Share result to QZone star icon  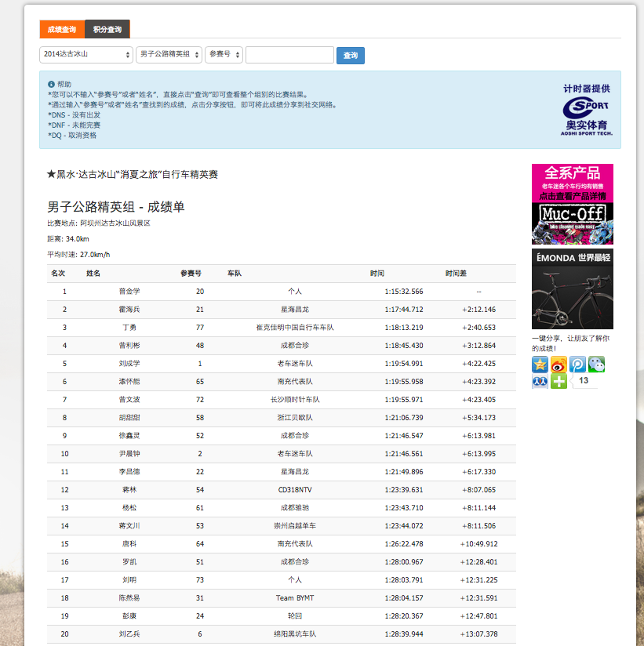[x=540, y=365]
